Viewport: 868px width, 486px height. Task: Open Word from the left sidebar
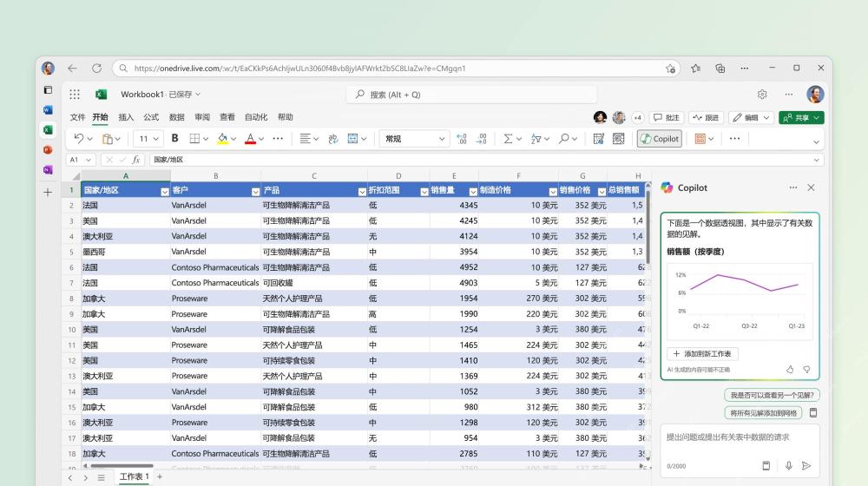[48, 109]
